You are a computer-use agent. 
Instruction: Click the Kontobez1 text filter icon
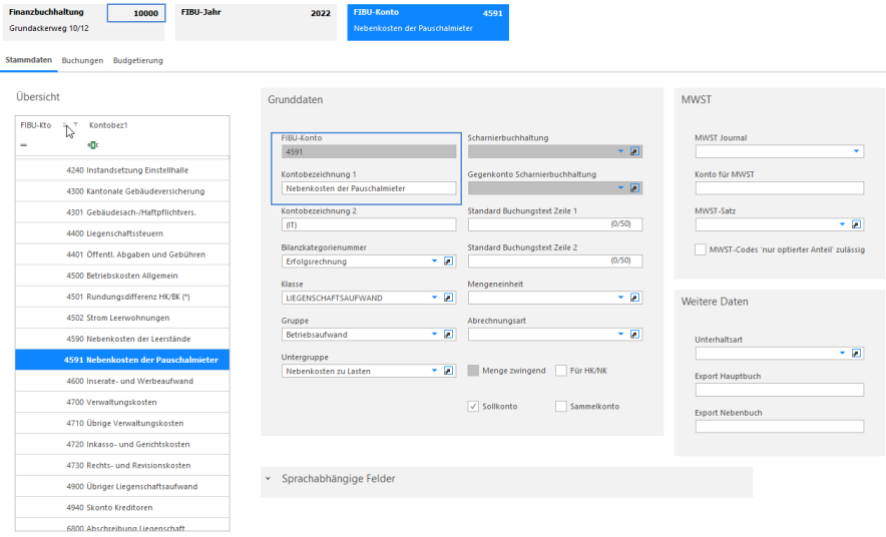pyautogui.click(x=93, y=145)
